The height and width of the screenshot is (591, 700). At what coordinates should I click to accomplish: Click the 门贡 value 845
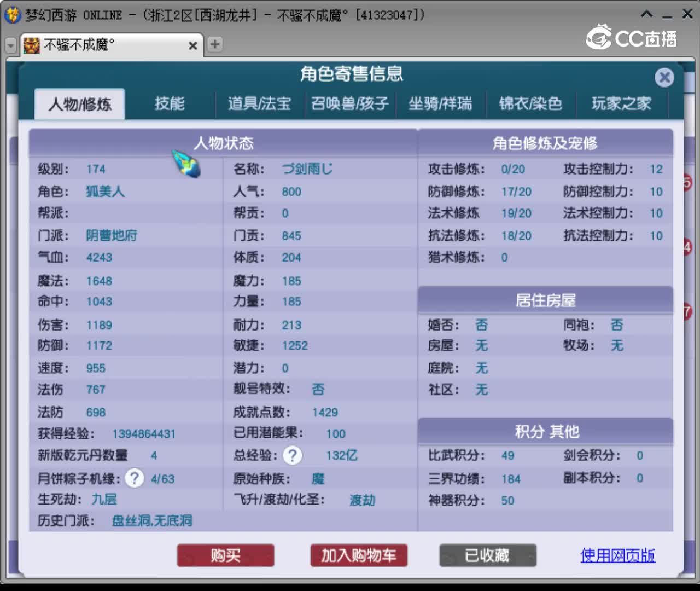[x=291, y=236]
